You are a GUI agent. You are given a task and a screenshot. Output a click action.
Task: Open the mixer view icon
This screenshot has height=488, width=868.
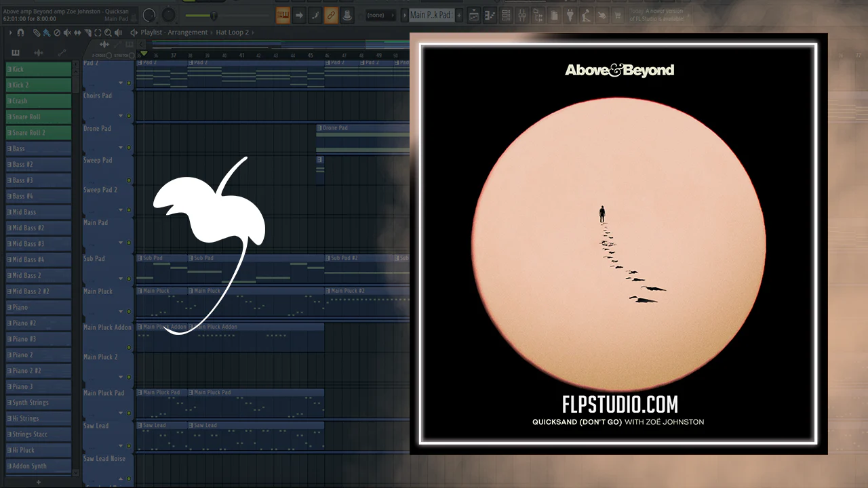(522, 15)
